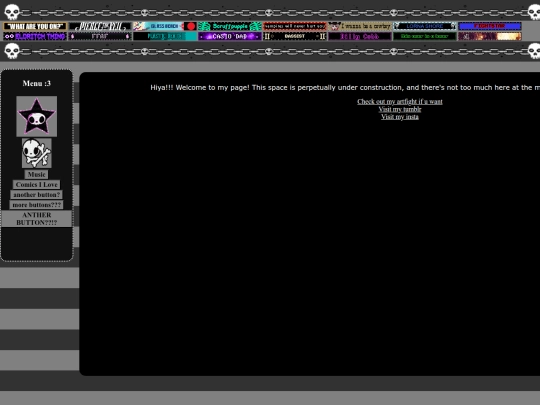Screen dimensions: 540x405
Task: Open the Pierce the Veil banner badge
Action: (100, 26)
